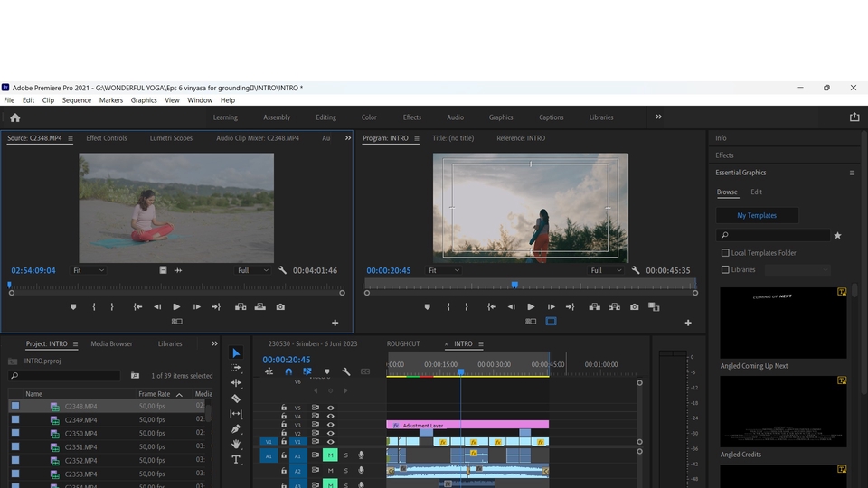868x488 pixels.
Task: Open timeline display settings wrench
Action: [x=346, y=371]
